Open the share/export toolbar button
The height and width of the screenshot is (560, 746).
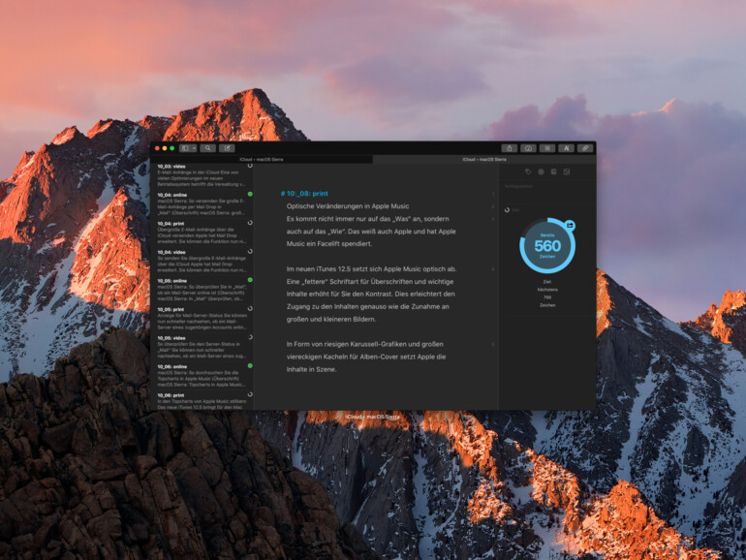pos(509,148)
